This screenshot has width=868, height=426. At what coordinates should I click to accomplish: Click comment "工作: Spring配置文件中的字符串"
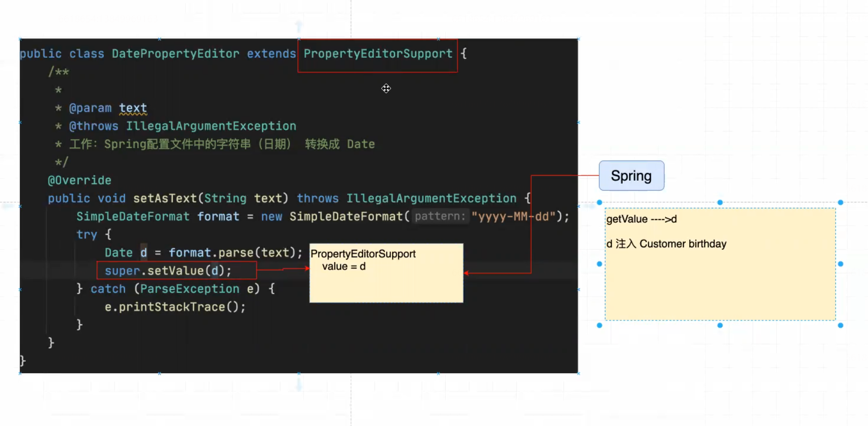click(x=160, y=144)
